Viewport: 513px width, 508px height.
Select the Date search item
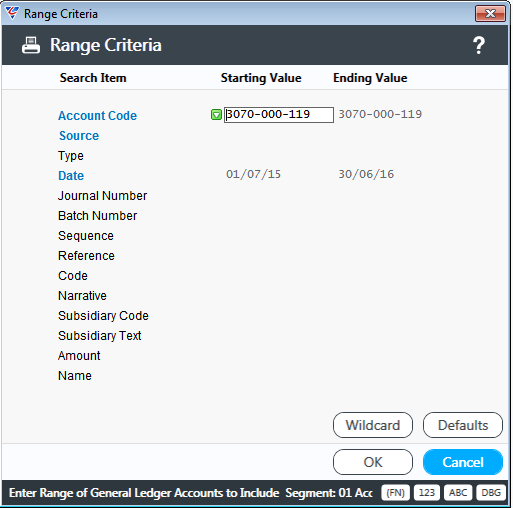point(71,176)
